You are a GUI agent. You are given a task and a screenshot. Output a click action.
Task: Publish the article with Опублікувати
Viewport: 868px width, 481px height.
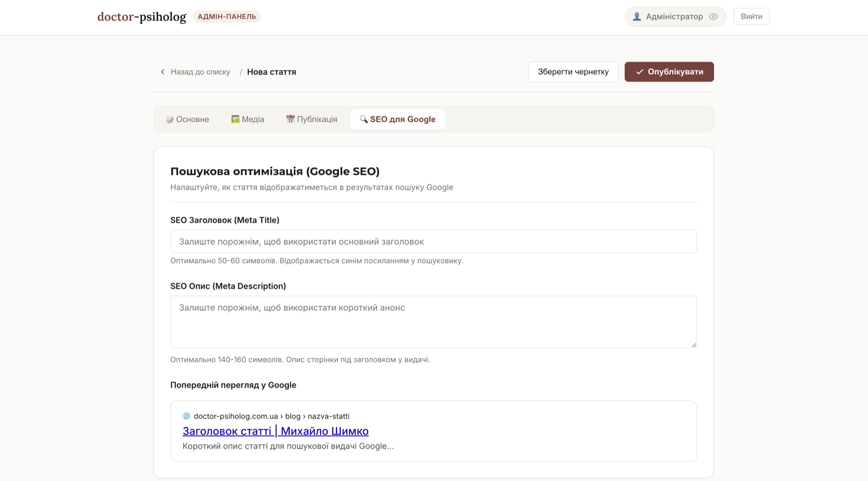[x=669, y=72]
